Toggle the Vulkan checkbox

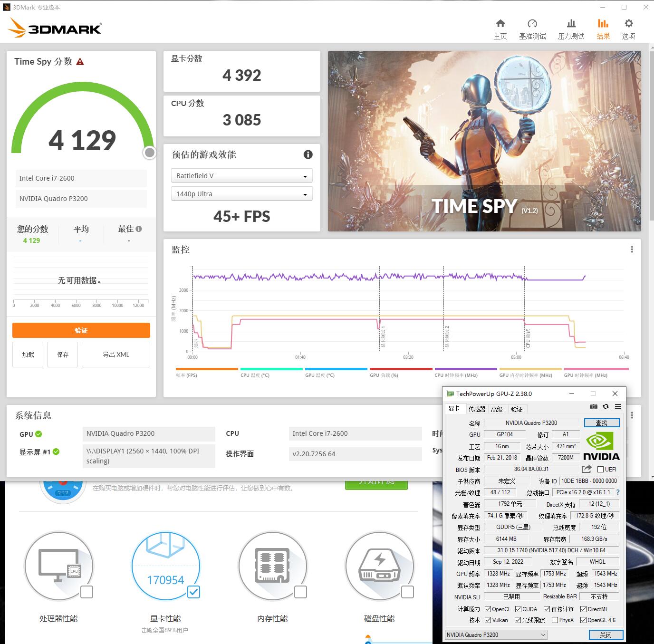click(x=488, y=620)
